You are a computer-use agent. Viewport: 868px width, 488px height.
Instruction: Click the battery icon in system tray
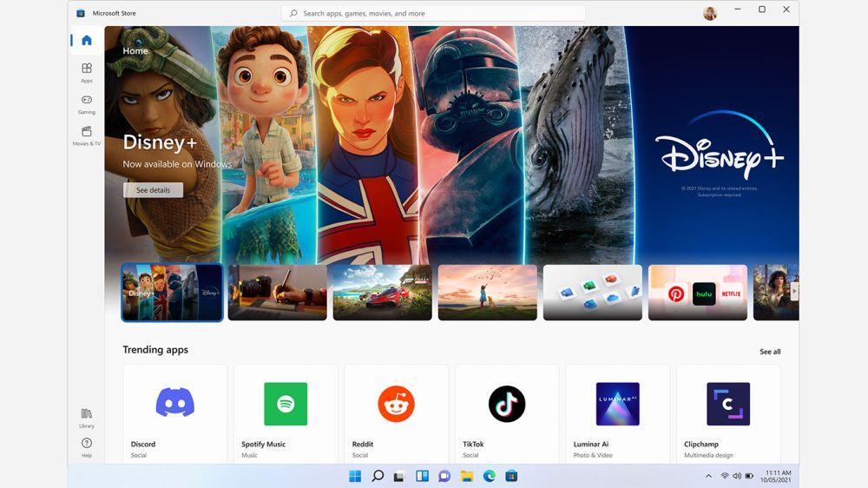coord(749,476)
